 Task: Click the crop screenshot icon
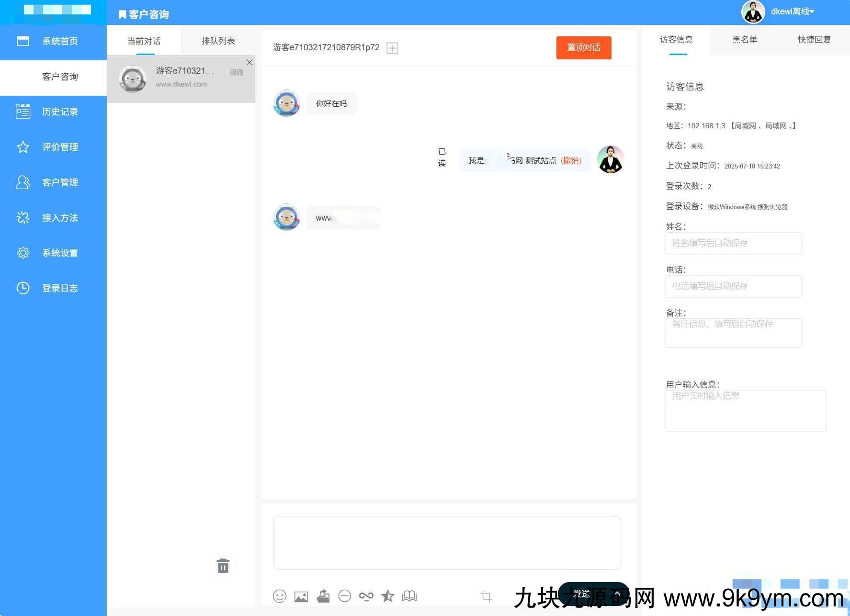click(x=486, y=596)
